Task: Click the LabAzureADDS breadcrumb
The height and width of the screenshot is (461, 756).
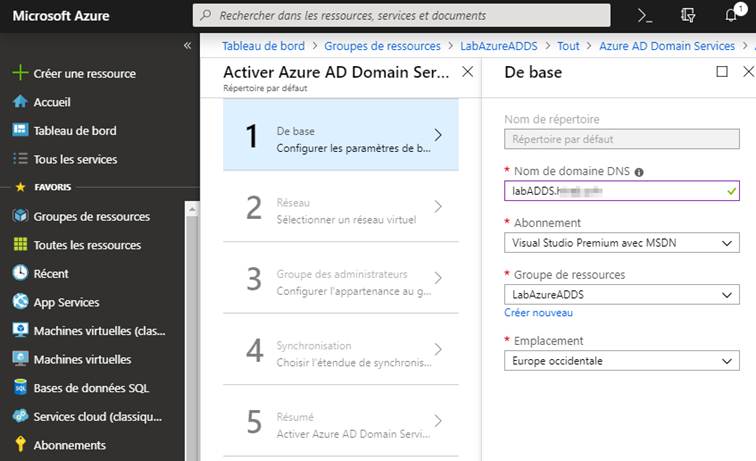Action: pyautogui.click(x=499, y=46)
